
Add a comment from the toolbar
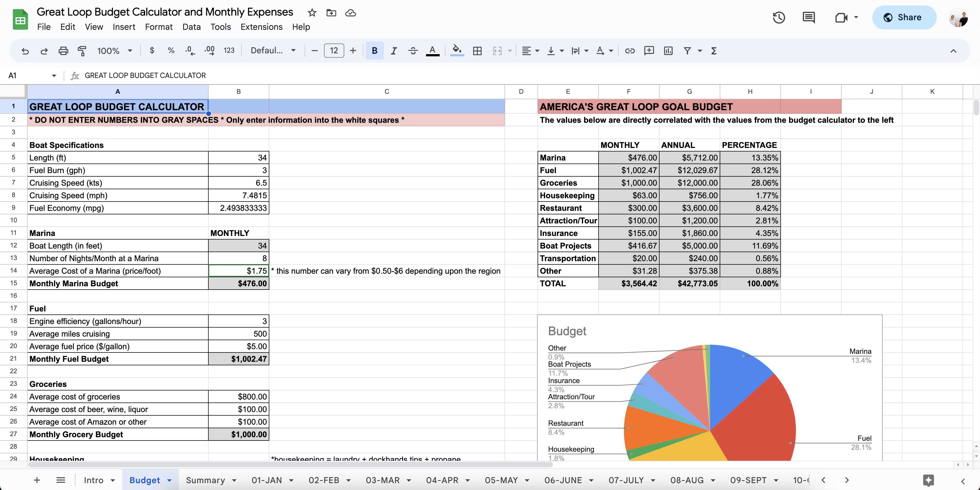649,51
